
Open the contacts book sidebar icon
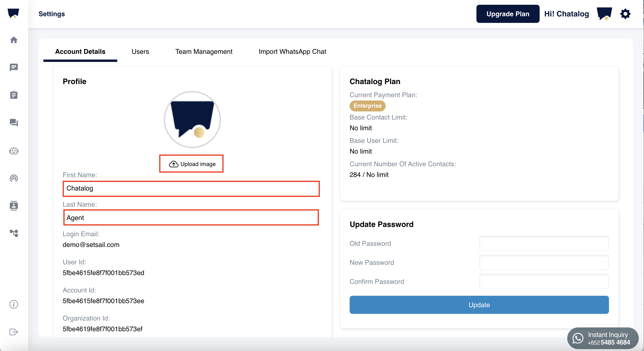[x=14, y=206]
